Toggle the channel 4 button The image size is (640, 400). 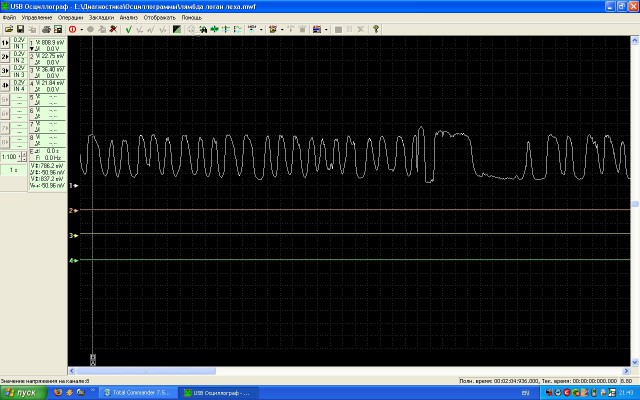pyautogui.click(x=5, y=85)
